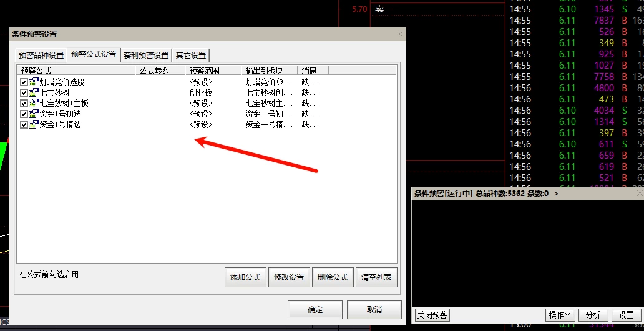Click the 资金一号初... output block cell
The width and height of the screenshot is (644, 331).
270,114
